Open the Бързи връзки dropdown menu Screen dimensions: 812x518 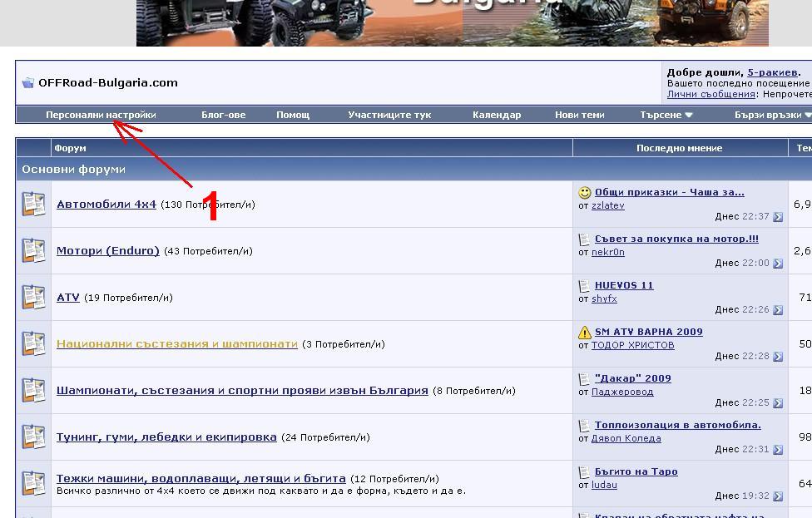(x=773, y=115)
